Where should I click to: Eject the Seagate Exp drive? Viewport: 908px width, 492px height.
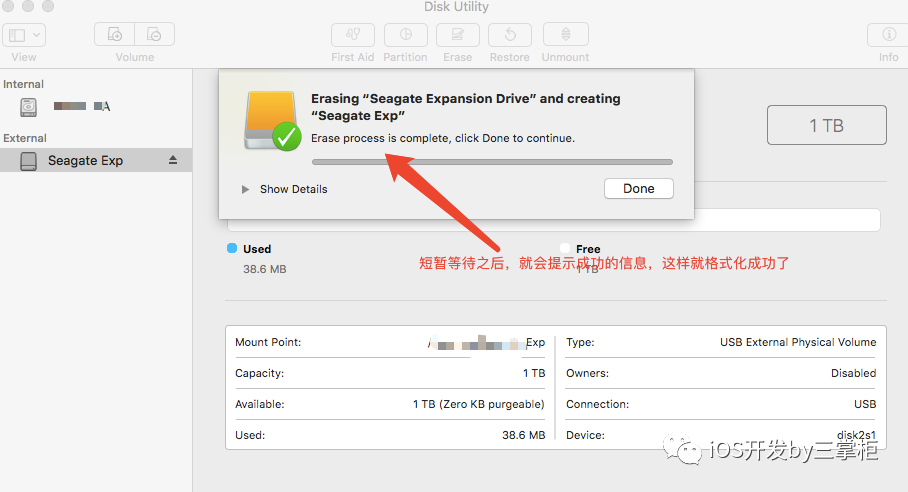(173, 160)
